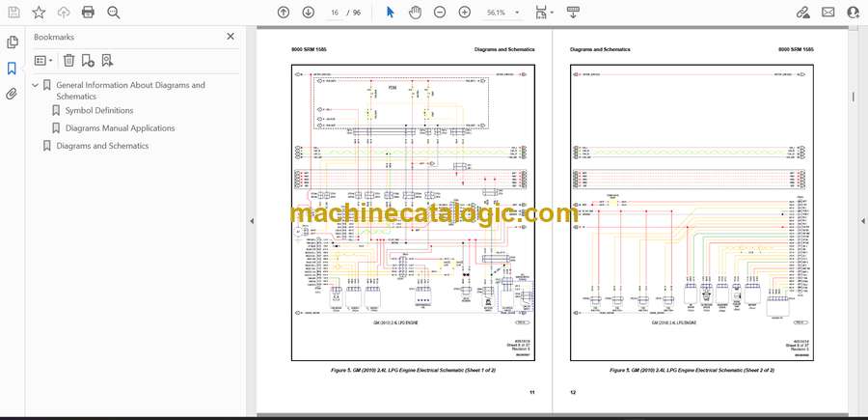
Task: Click the vertical scrollbar thumb
Action: (854, 97)
